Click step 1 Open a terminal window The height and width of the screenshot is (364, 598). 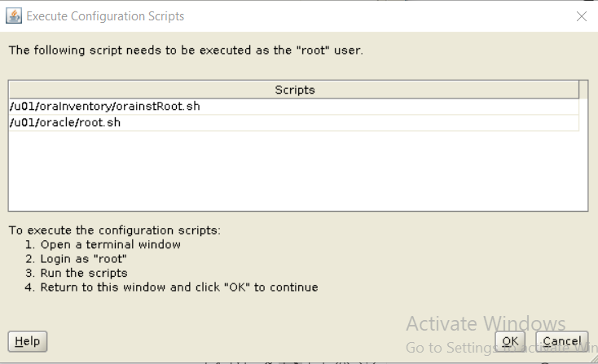[103, 244]
